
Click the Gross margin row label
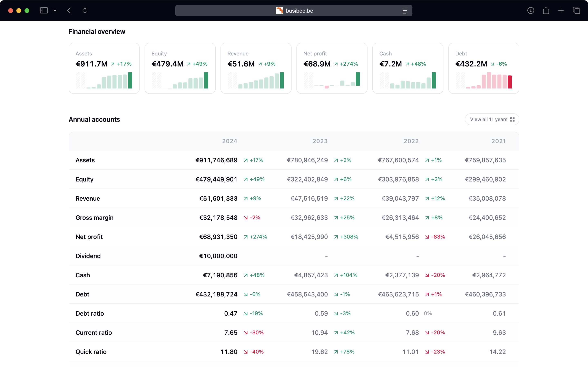pyautogui.click(x=95, y=218)
